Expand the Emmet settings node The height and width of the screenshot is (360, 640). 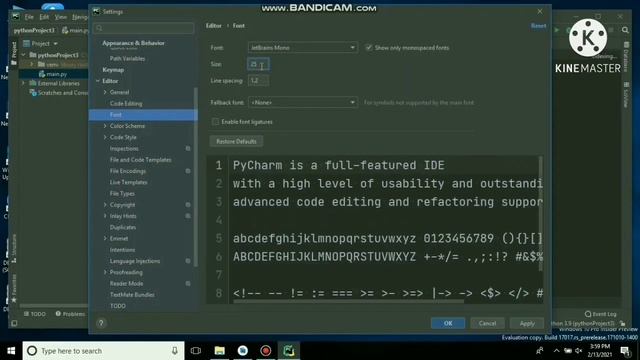pos(105,238)
